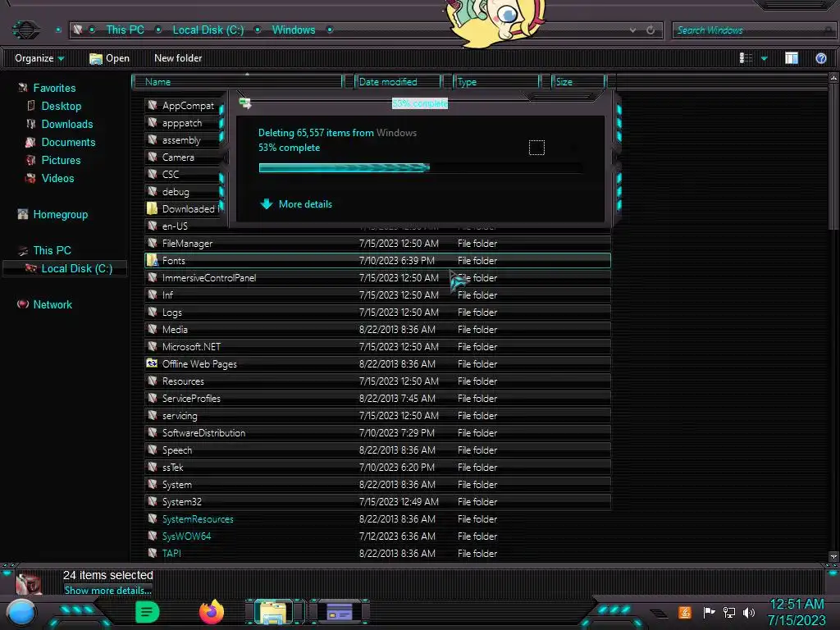Select Favorites in the navigation pane
The image size is (840, 630).
pos(54,88)
